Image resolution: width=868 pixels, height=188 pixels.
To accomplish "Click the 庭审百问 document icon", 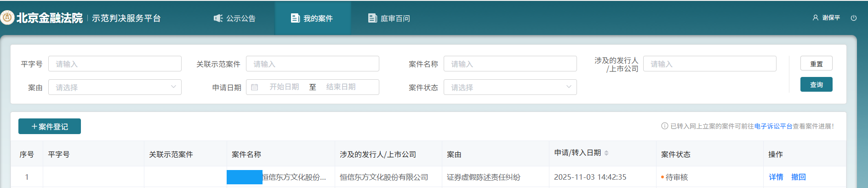I will (x=372, y=18).
